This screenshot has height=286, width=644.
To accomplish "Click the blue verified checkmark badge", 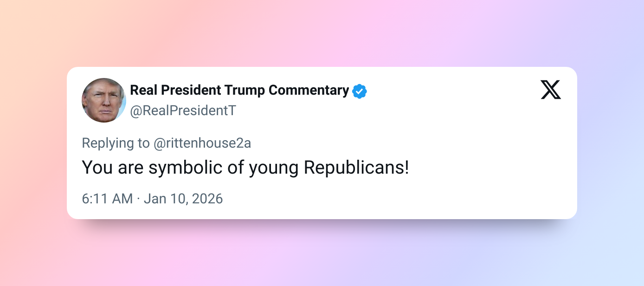I will coord(360,91).
